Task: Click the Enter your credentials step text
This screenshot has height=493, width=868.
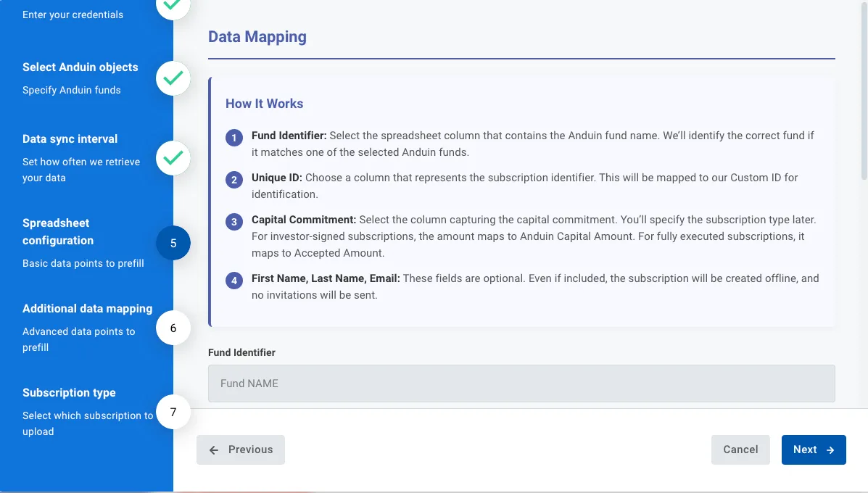Action: tap(73, 14)
